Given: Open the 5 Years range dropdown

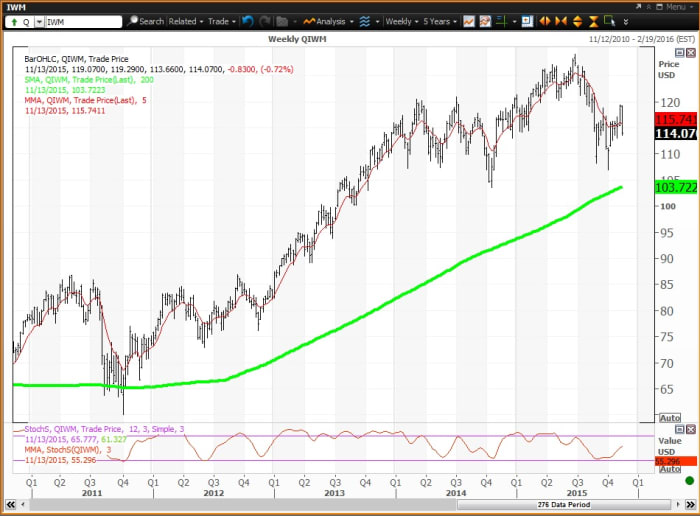Looking at the screenshot, I should pos(440,21).
